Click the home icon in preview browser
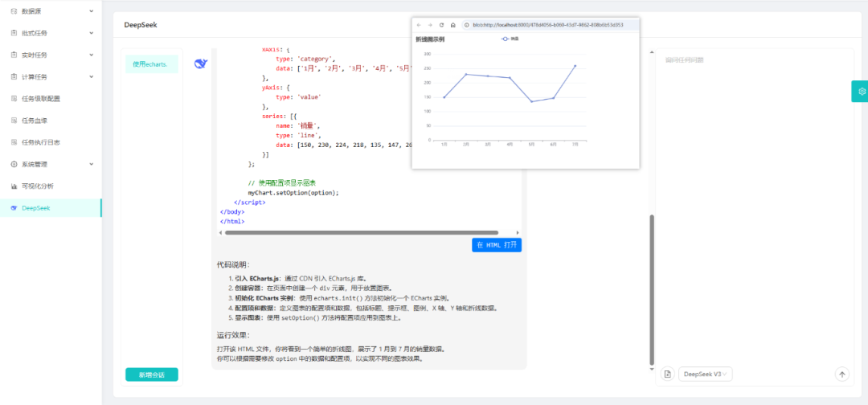This screenshot has height=405, width=868. click(x=452, y=25)
